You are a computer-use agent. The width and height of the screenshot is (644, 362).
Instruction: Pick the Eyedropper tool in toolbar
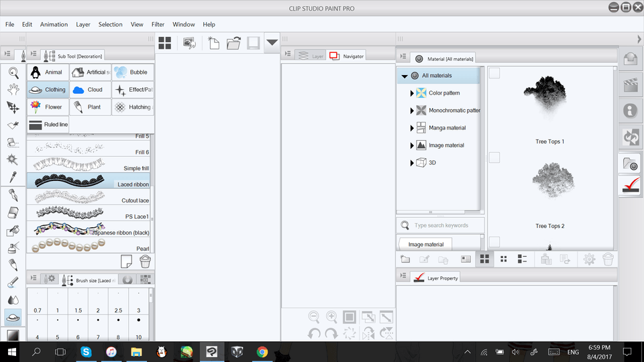(13, 178)
